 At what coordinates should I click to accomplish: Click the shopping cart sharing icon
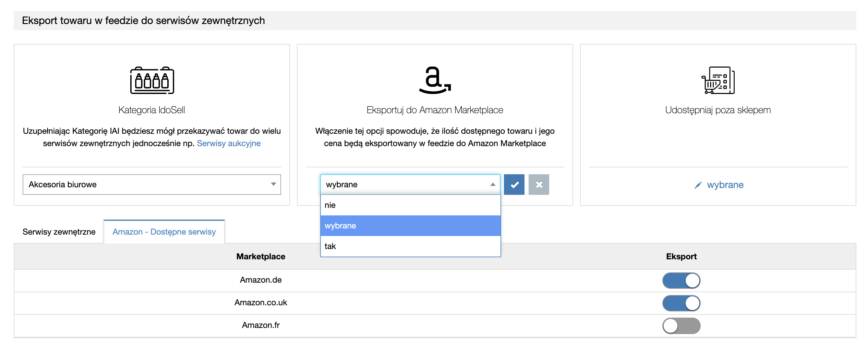[718, 81]
